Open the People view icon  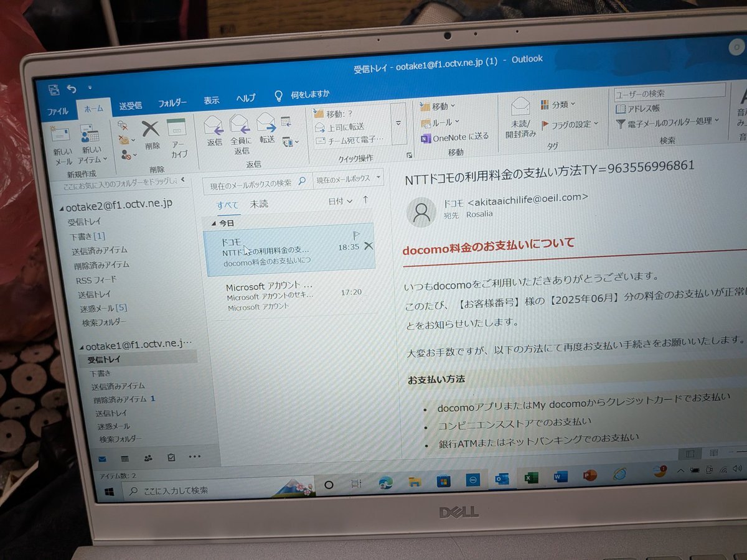click(148, 459)
